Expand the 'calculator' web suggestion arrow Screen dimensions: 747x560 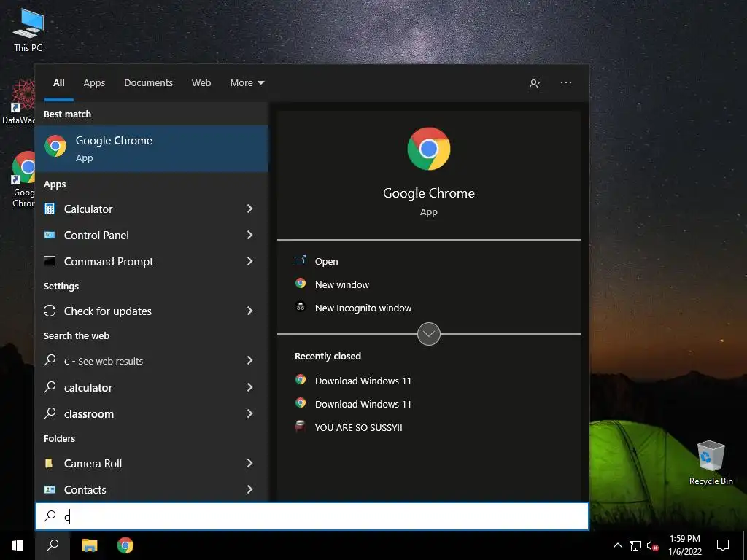click(249, 387)
